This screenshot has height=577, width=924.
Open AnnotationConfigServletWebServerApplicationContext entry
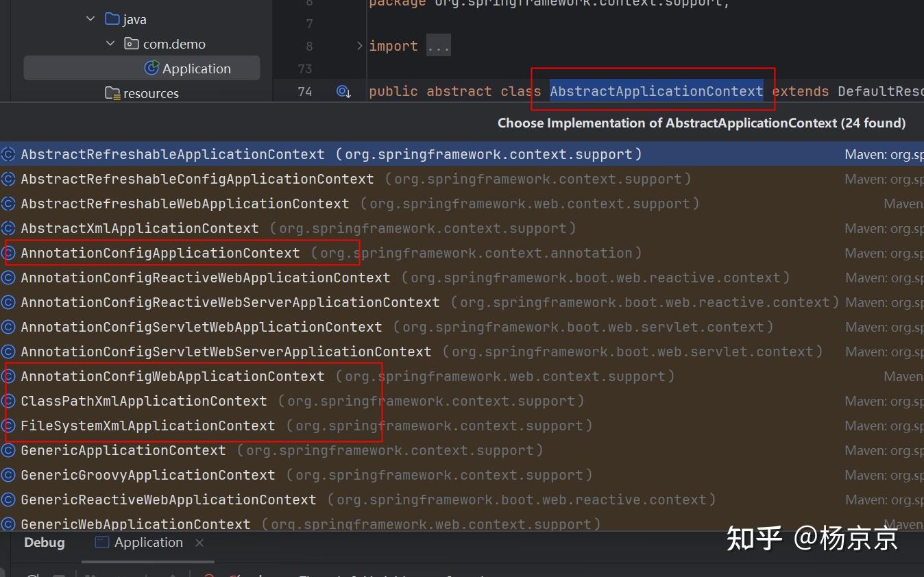(462, 352)
